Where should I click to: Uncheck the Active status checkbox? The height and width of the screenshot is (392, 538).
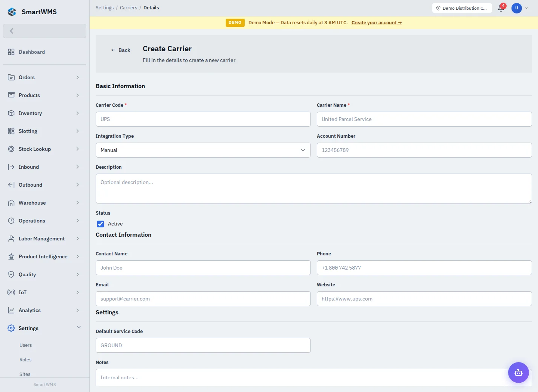click(101, 224)
